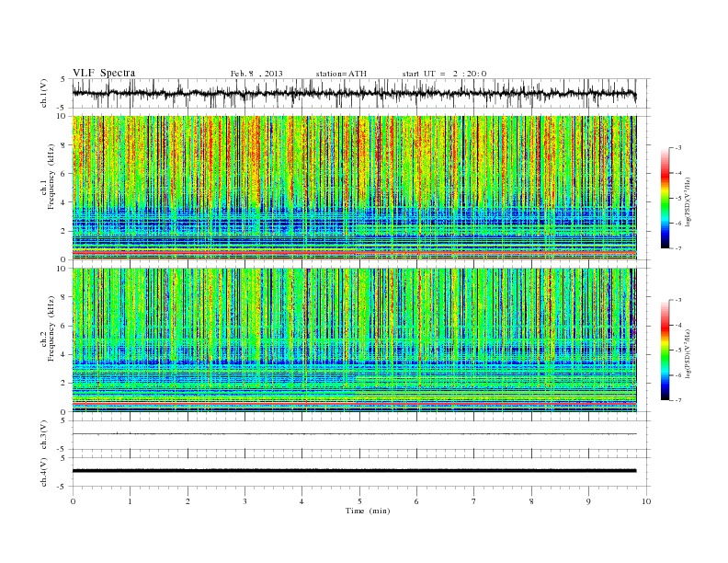Click the "10" tick on the time axis
Viewport: 728px width, 563px height.
pyautogui.click(x=646, y=501)
